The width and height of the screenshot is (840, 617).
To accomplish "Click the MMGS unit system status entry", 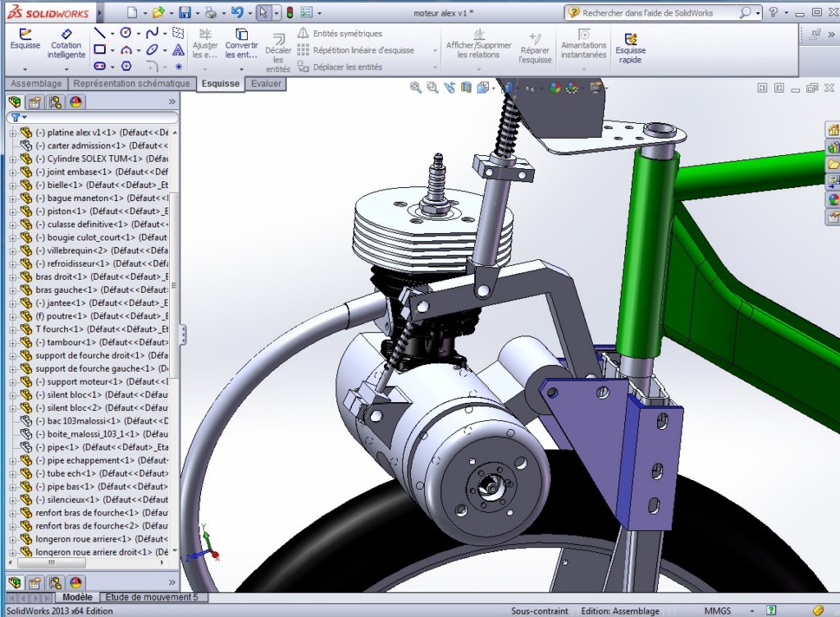I will [718, 610].
